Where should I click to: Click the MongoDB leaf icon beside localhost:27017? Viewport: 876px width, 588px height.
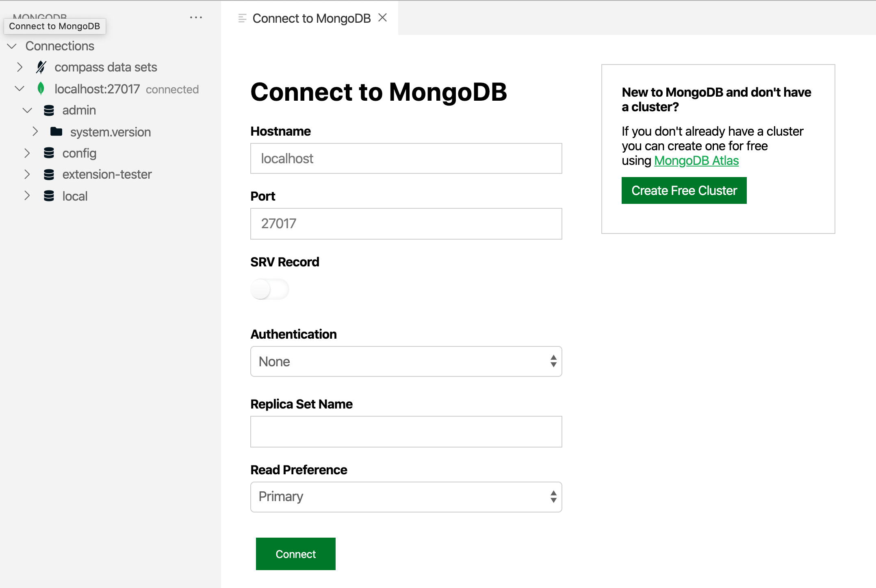coord(41,89)
